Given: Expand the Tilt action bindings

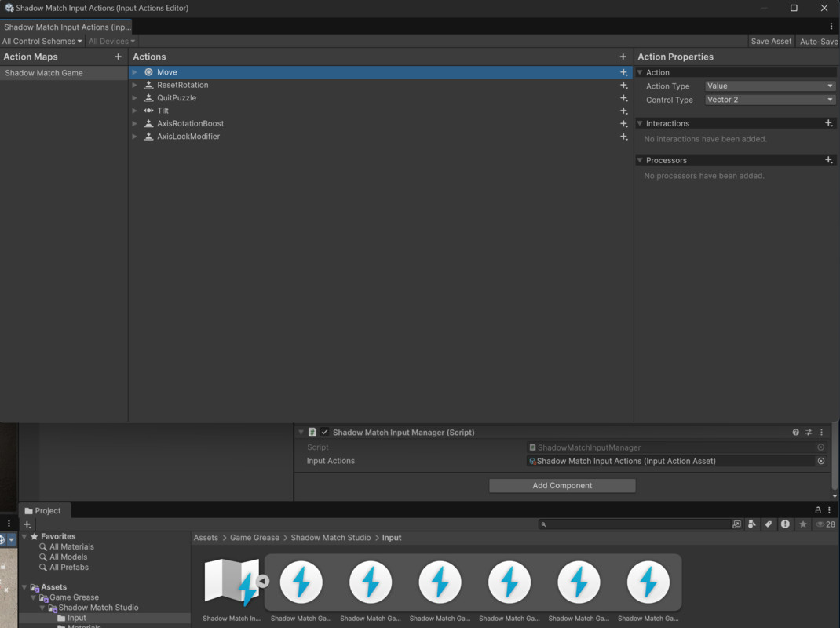Looking at the screenshot, I should pyautogui.click(x=135, y=111).
